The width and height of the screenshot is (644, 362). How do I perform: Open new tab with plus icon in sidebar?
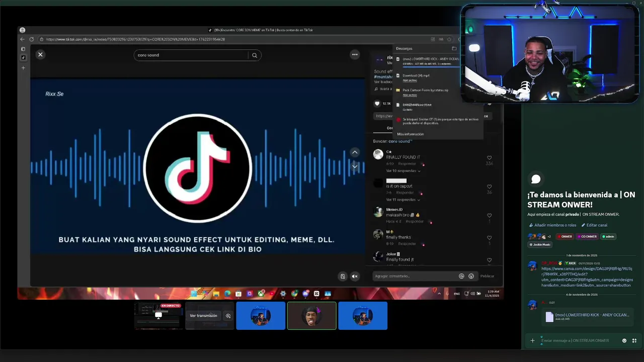click(x=23, y=67)
